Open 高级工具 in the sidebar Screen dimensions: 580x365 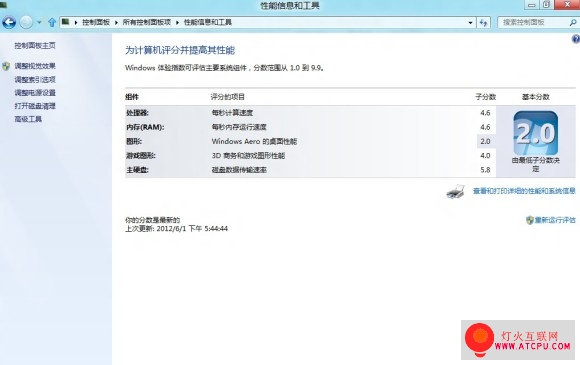point(28,119)
